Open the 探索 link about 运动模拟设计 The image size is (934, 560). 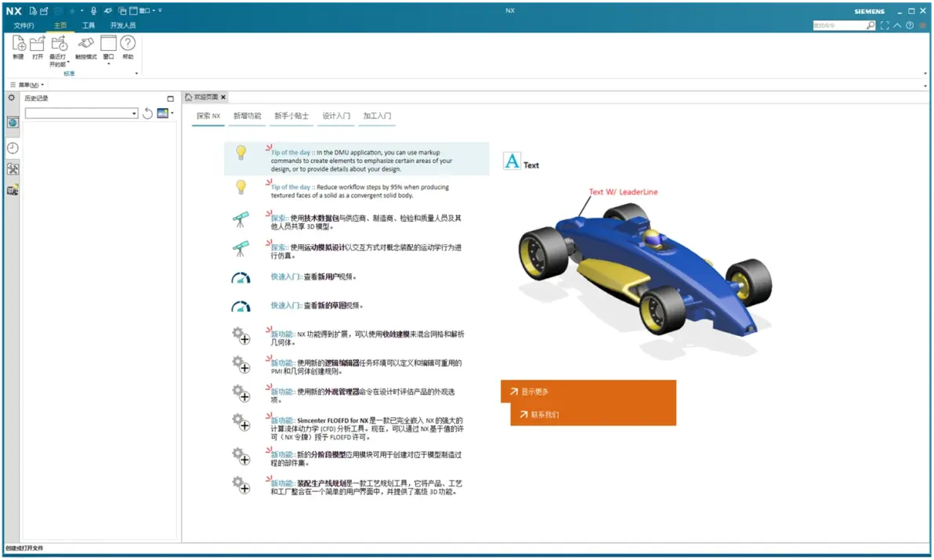tap(367, 251)
